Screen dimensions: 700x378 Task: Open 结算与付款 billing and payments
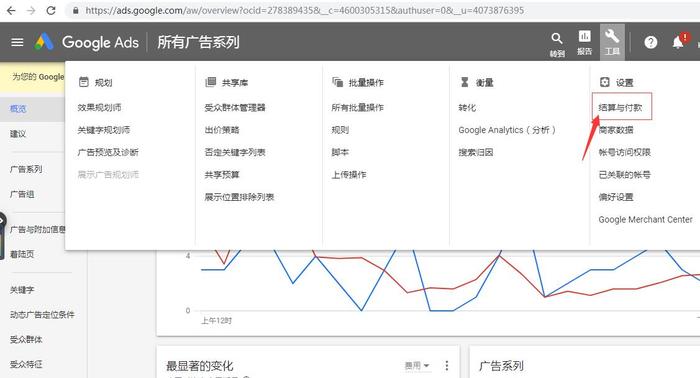(620, 108)
